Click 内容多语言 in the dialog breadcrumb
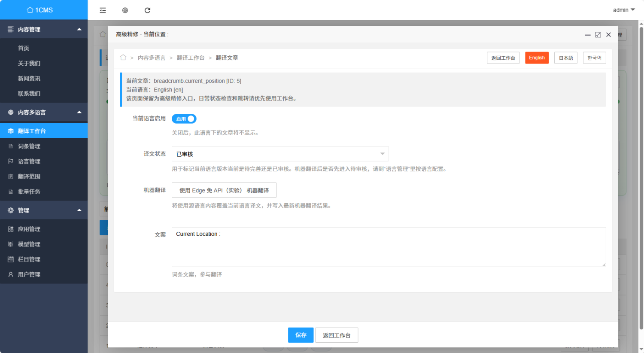The height and width of the screenshot is (353, 644). click(152, 58)
